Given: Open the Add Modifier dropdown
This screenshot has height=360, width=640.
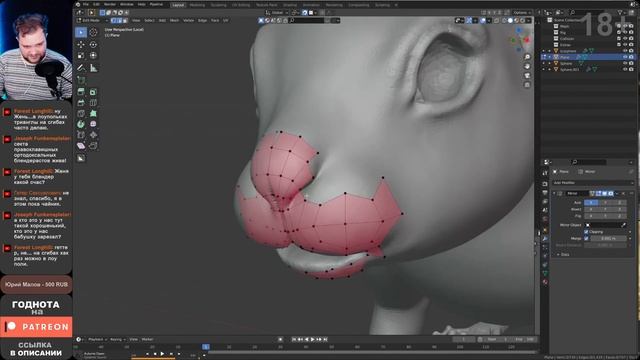Looking at the screenshot, I should pyautogui.click(x=593, y=183).
